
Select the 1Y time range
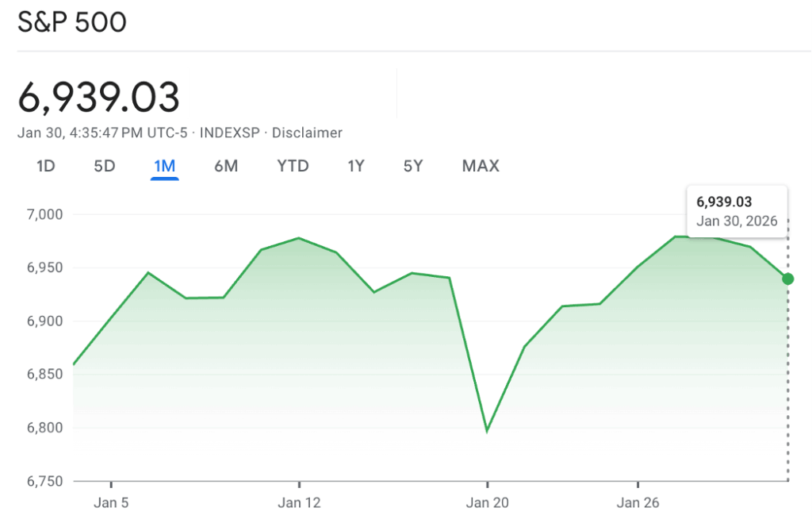(356, 166)
